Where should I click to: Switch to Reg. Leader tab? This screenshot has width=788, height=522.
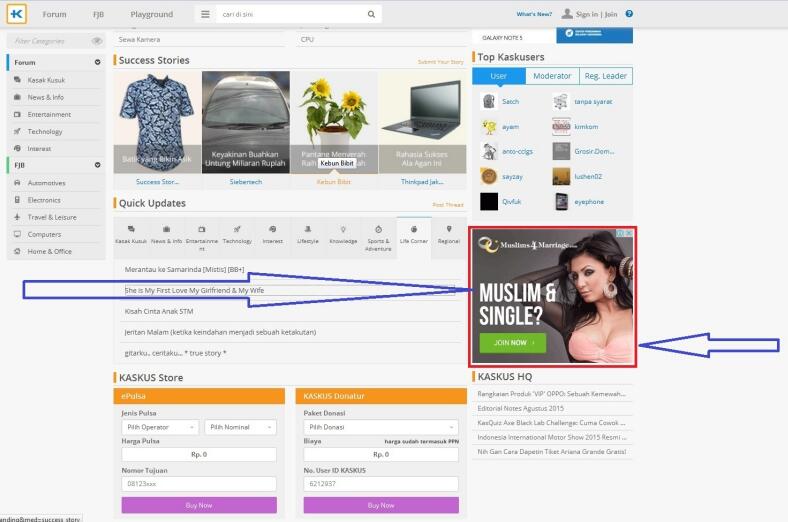point(606,76)
